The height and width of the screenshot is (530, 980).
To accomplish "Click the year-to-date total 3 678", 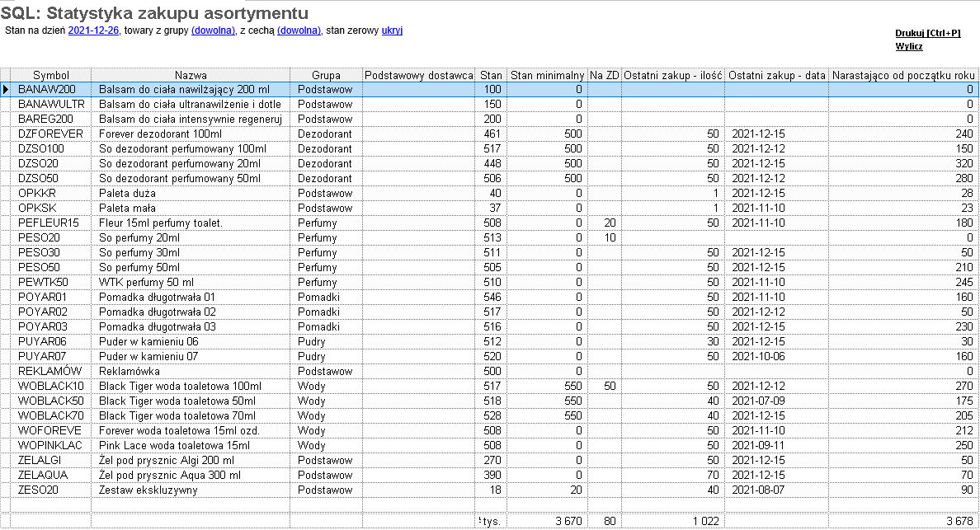I will tap(904, 521).
